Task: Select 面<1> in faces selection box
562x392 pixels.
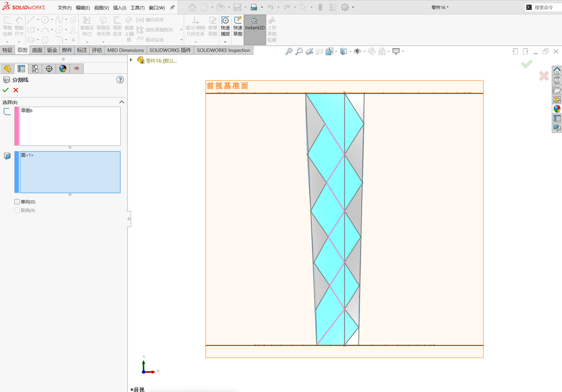Action: click(27, 155)
